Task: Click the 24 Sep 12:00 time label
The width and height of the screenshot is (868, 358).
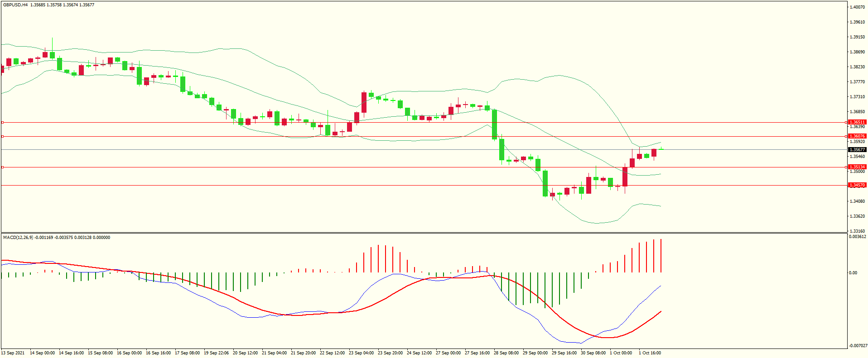Action: (x=419, y=353)
